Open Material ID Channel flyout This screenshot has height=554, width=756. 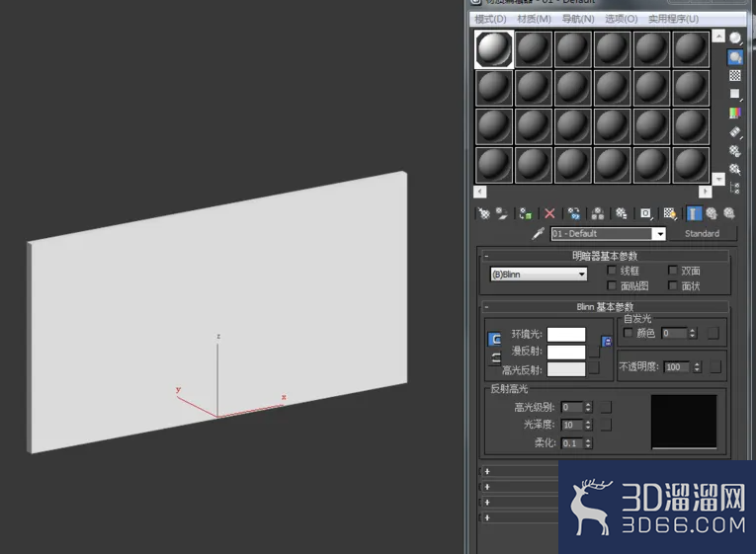point(645,213)
